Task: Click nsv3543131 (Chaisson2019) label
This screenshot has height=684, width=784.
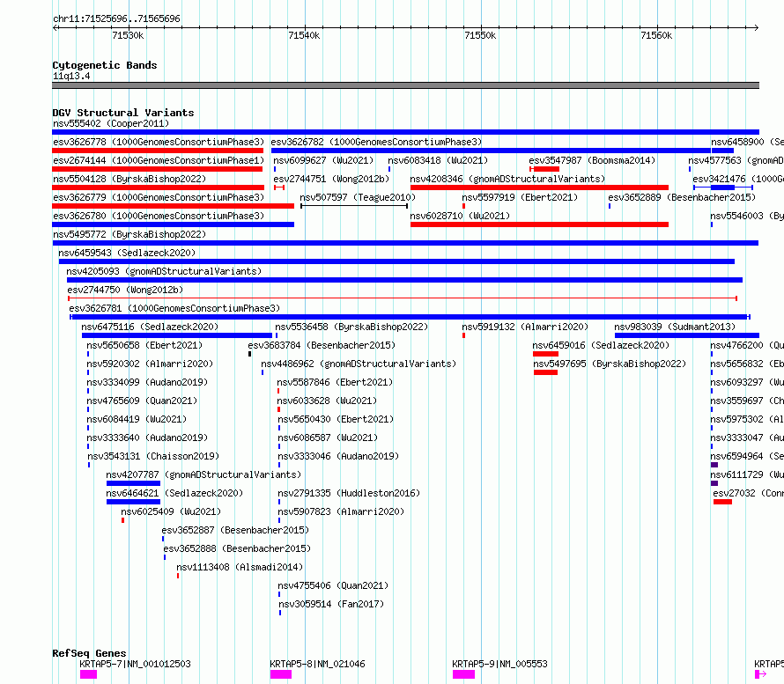Action: click(x=153, y=456)
